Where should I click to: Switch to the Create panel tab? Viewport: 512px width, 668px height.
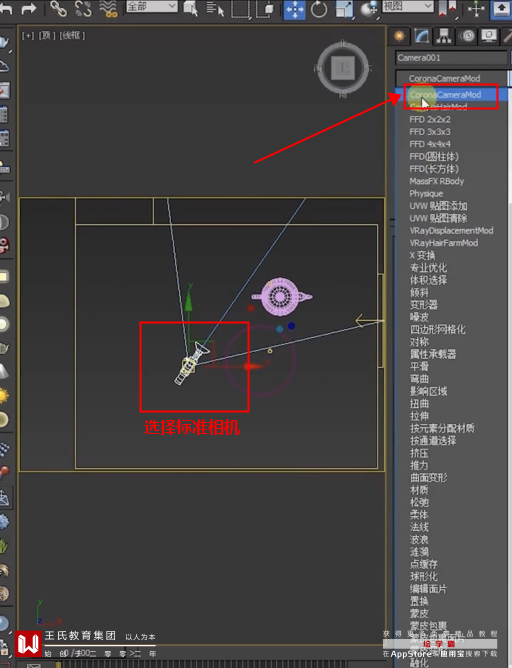click(399, 36)
